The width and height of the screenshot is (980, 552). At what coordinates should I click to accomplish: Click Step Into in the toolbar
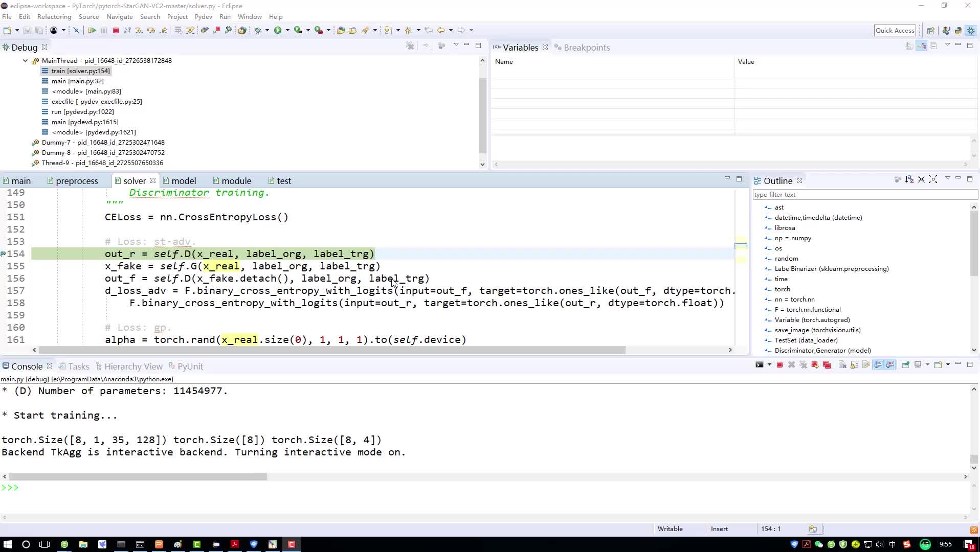pyautogui.click(x=139, y=30)
